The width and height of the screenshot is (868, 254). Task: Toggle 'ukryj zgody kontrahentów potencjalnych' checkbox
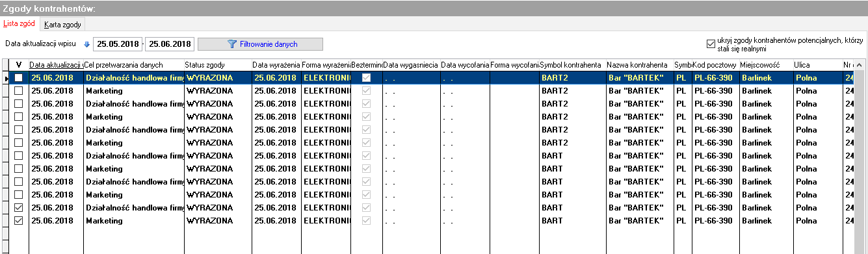pos(710,44)
